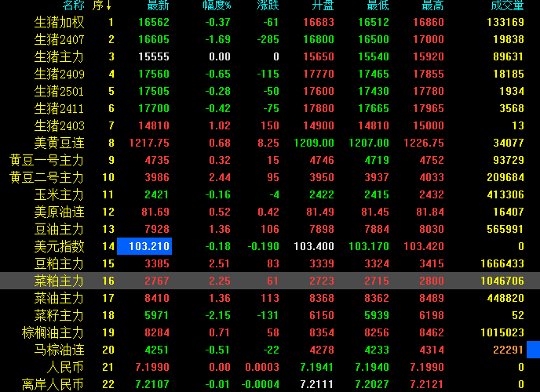
Task: Select the 生猪2409 row name
Action: [59, 74]
